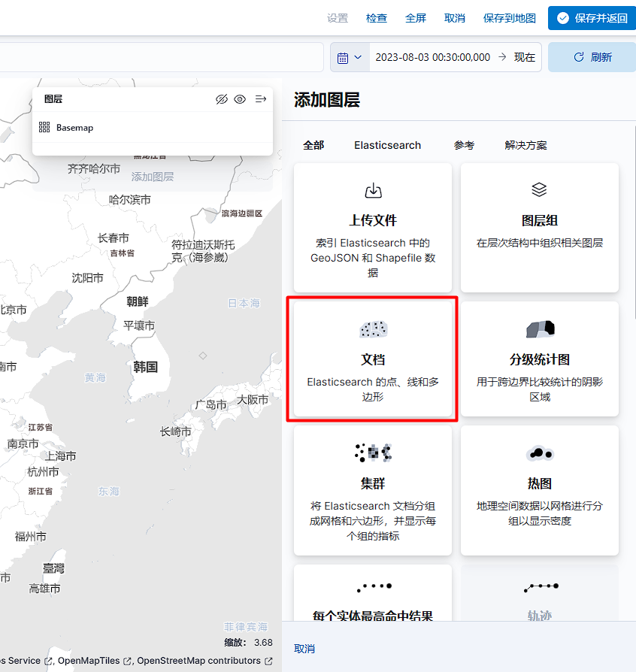Open the OpenStreetMap contributors link
Screen dimensions: 636x672
tap(199, 661)
